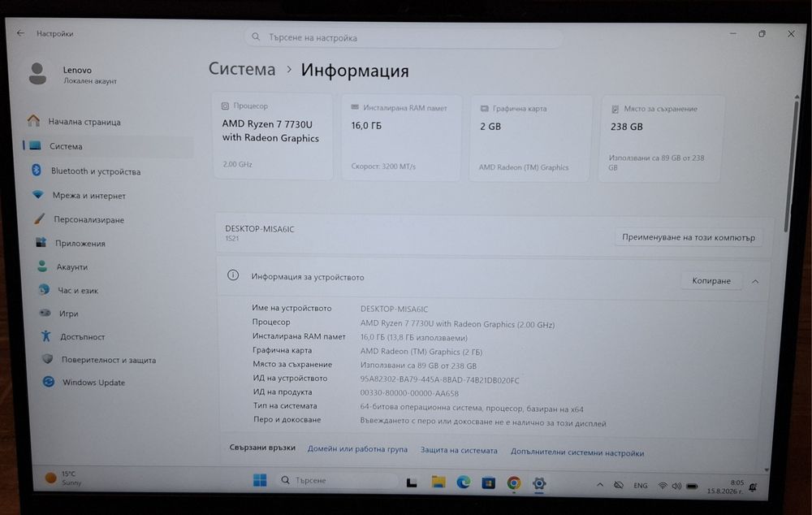The image size is (812, 515).
Task: Click the Wi-Fi tray icon
Action: 663,486
